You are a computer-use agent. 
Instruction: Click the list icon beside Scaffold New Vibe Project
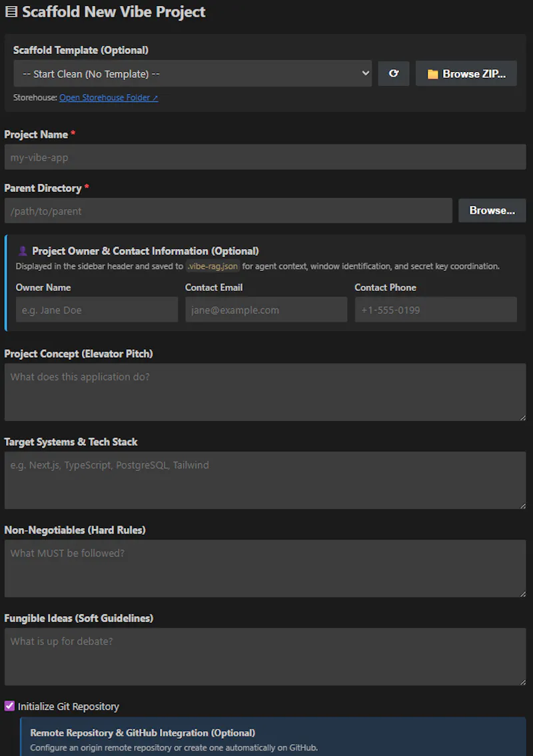pos(11,11)
